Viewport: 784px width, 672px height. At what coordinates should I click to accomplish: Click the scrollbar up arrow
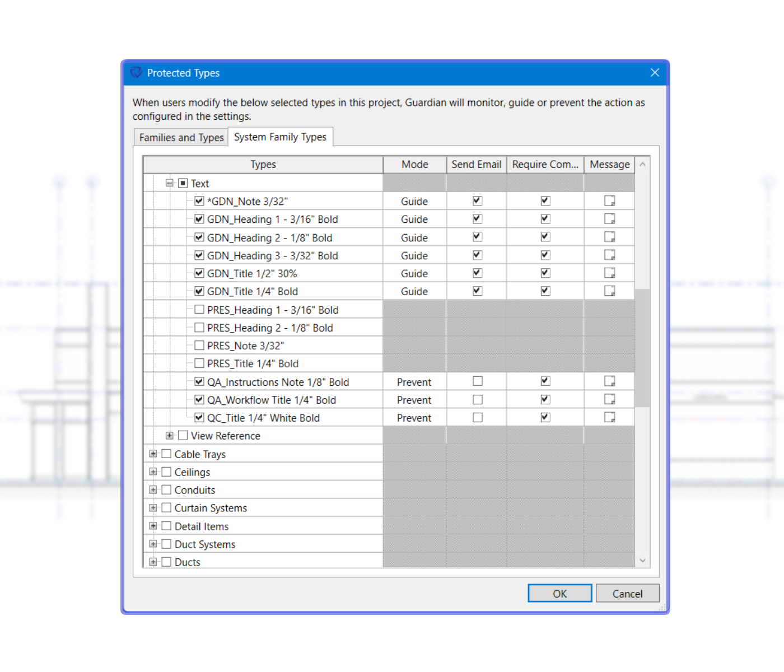click(x=642, y=164)
